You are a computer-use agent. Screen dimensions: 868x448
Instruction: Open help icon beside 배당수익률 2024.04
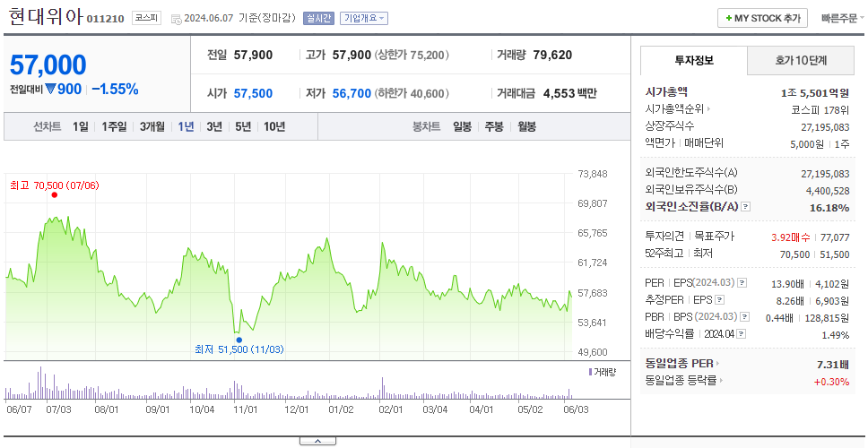pos(742,334)
